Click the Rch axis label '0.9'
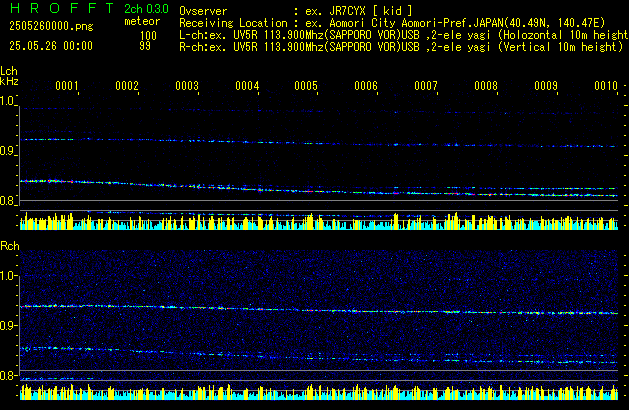The width and height of the screenshot is (629, 410). click(8, 325)
